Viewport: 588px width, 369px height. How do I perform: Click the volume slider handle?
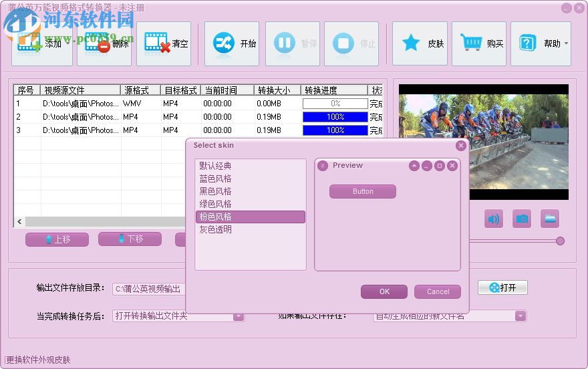(560, 241)
